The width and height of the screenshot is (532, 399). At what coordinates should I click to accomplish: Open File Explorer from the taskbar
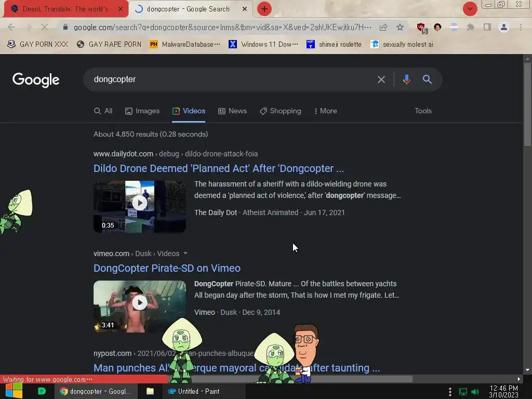(150, 391)
